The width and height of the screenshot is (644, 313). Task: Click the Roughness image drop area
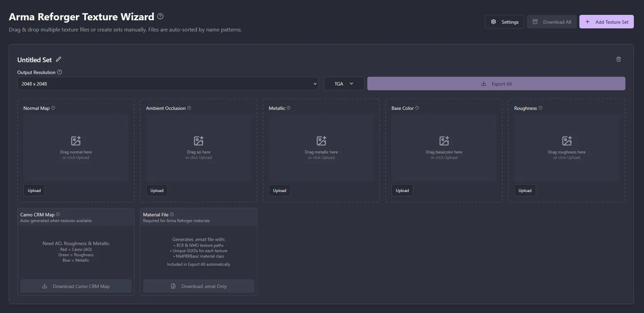[566, 148]
